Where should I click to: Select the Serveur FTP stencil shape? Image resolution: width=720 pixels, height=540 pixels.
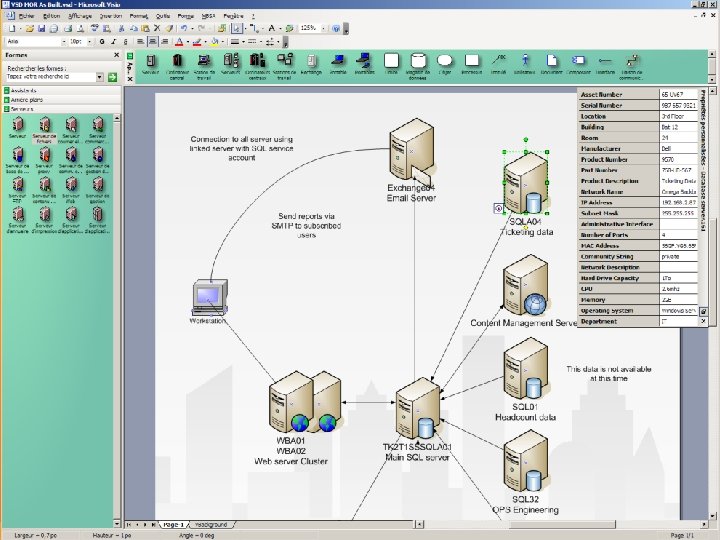pyautogui.click(x=17, y=189)
